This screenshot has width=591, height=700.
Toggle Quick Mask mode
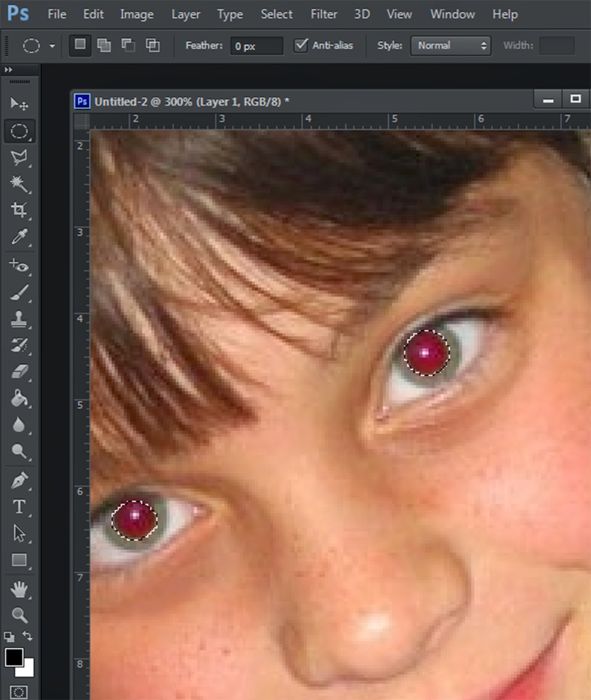[x=19, y=692]
